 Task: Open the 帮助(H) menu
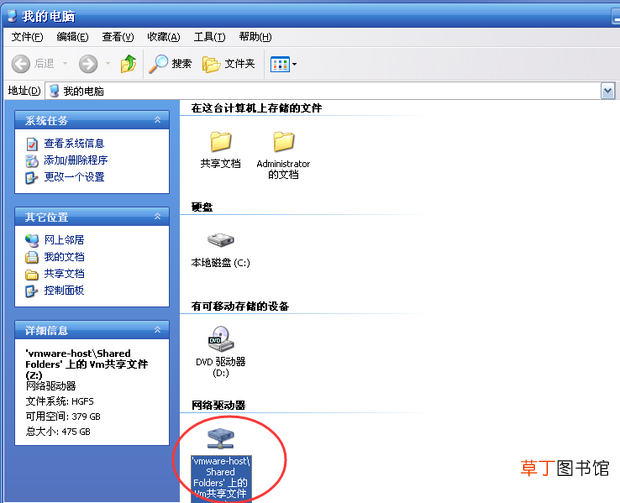(x=255, y=37)
